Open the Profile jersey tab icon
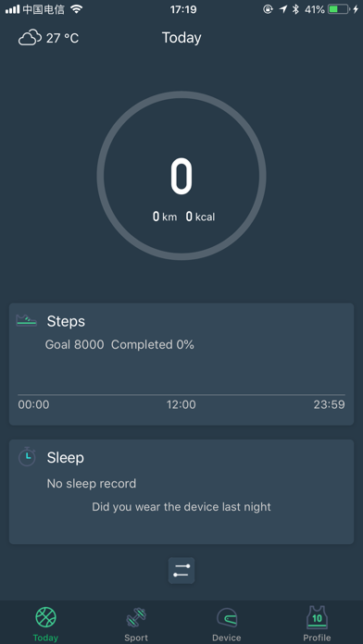The width and height of the screenshot is (363, 644). 317,617
